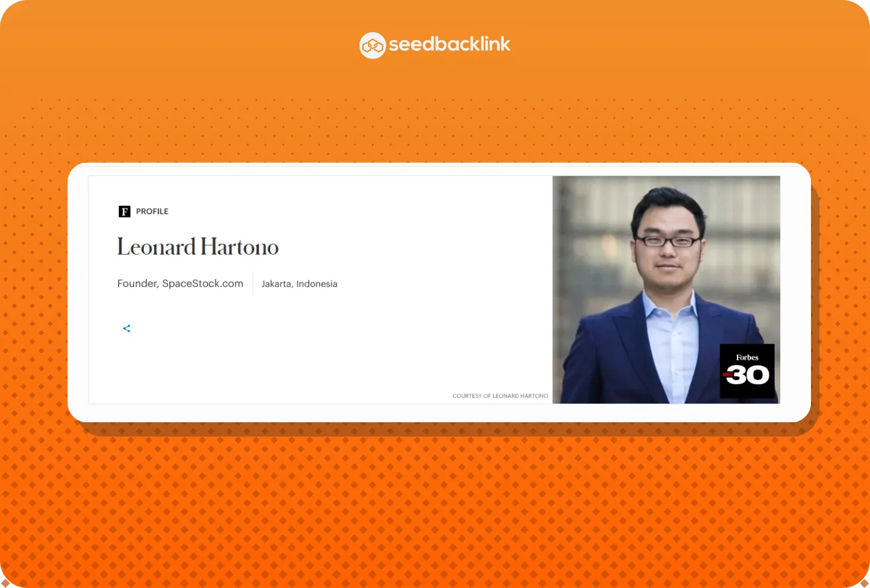The image size is (870, 588).
Task: Click the Forbes F logo icon
Action: [x=125, y=212]
